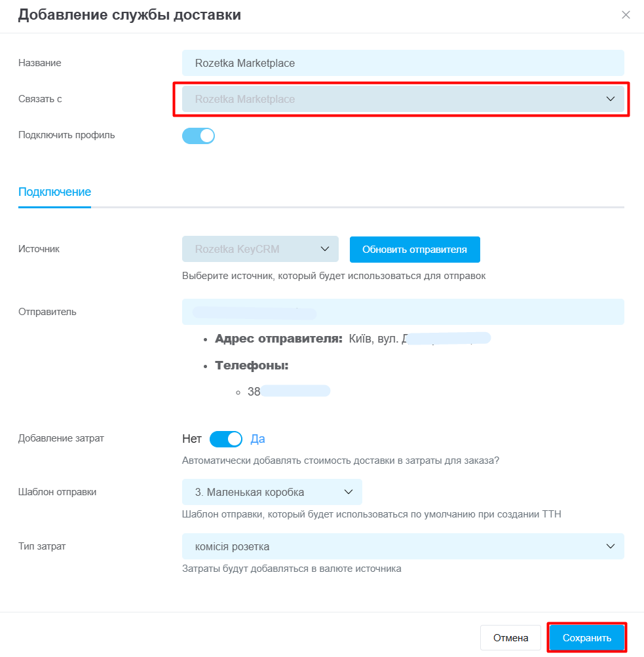Open the Тип затрат dropdown

393,546
